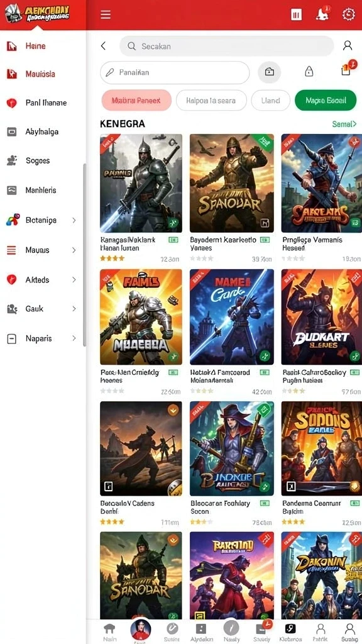Open settings gear in top bar
This screenshot has height=644, width=362.
pyautogui.click(x=348, y=14)
